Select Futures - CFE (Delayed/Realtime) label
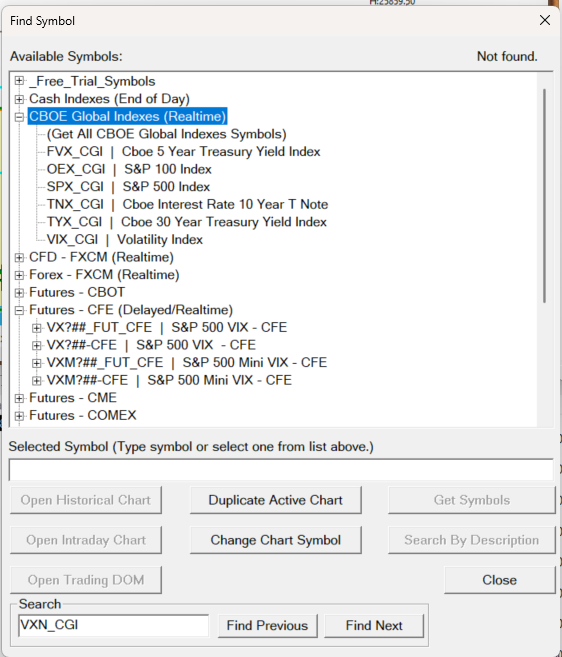Screen dimensions: 562x657 131,310
